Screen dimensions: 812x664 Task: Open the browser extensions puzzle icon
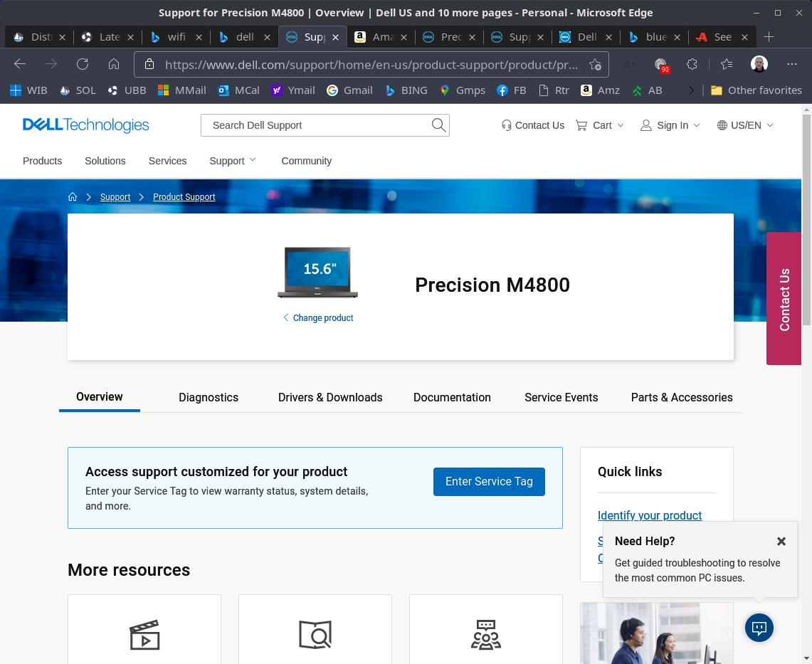[692, 64]
